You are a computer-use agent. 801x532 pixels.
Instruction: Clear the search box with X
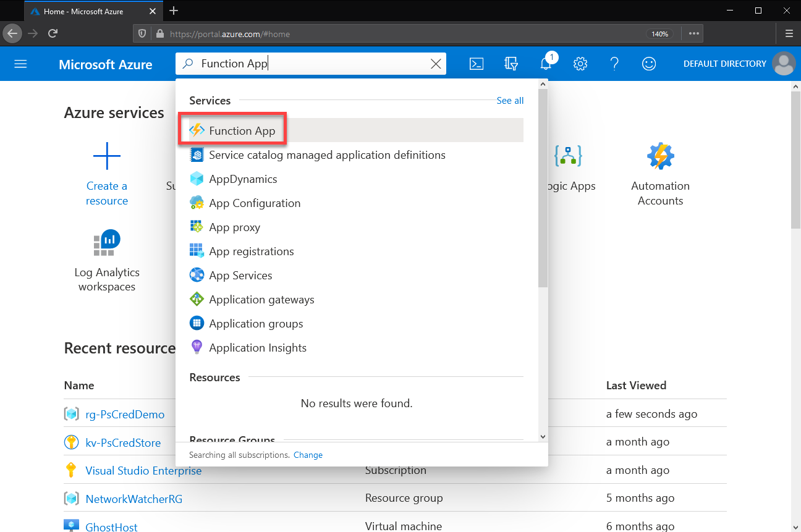436,64
